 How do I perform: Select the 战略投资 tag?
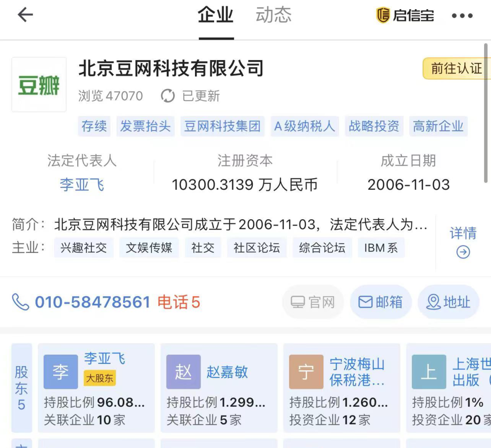[374, 126]
